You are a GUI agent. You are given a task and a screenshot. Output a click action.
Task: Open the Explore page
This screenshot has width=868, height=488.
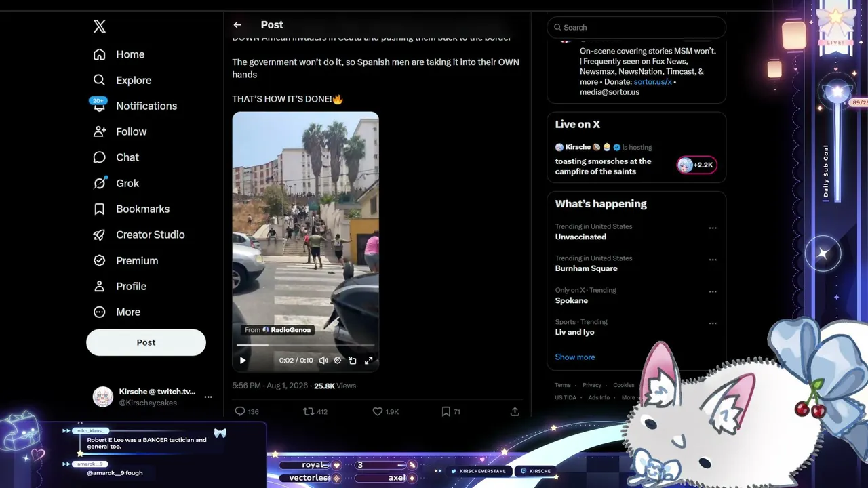click(x=122, y=80)
